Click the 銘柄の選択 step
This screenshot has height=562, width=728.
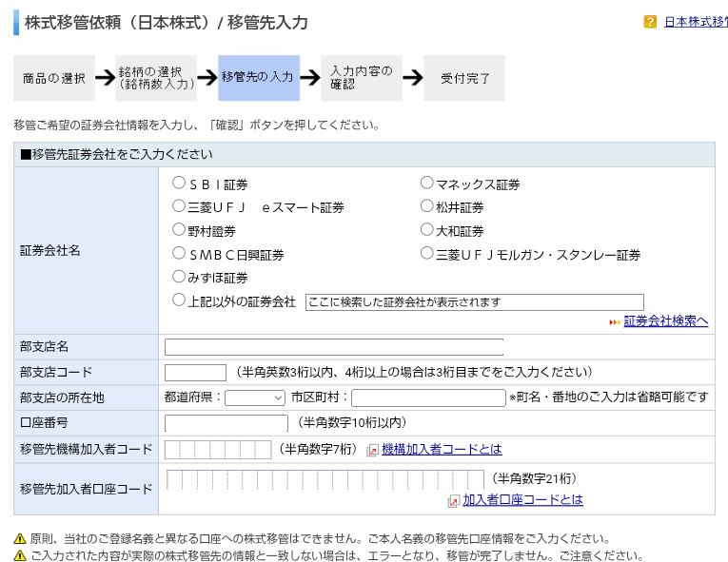coord(156,78)
